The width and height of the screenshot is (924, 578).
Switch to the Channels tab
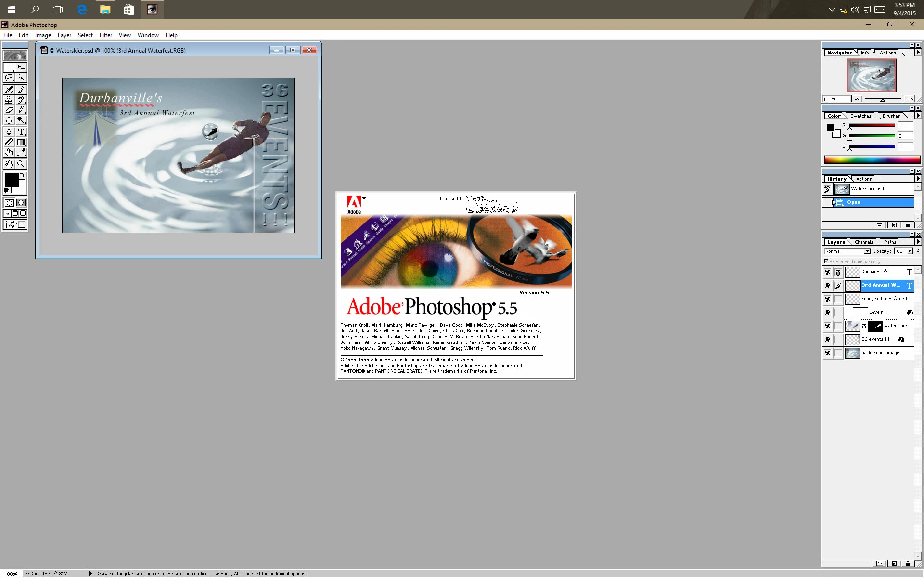click(864, 242)
